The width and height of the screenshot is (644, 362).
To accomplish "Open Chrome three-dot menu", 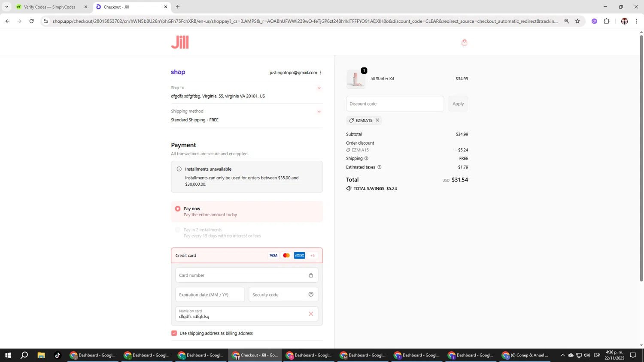I will pyautogui.click(x=637, y=21).
